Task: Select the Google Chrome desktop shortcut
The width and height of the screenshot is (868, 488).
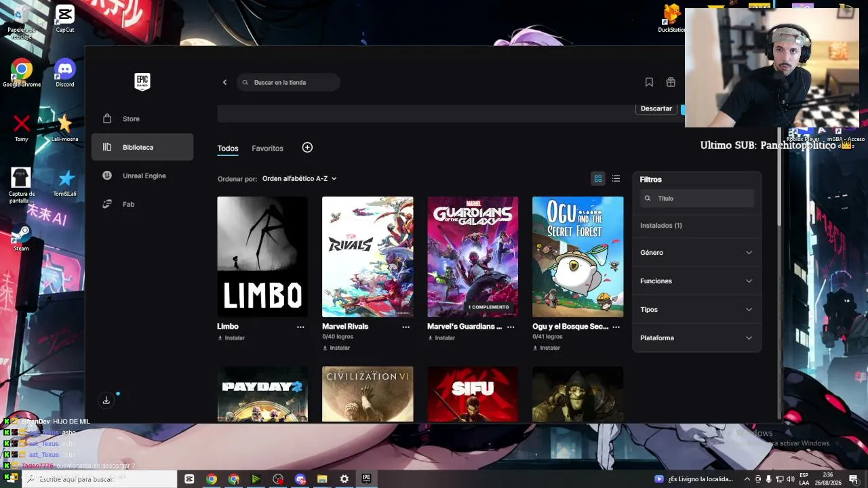Action: [22, 73]
